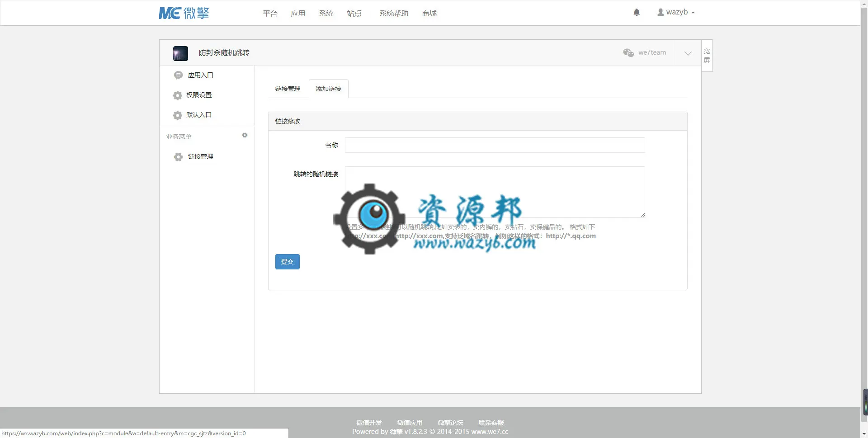Image resolution: width=868 pixels, height=438 pixels.
Task: Click the module thumbnail beside 防封杀随机跳转
Action: 180,53
